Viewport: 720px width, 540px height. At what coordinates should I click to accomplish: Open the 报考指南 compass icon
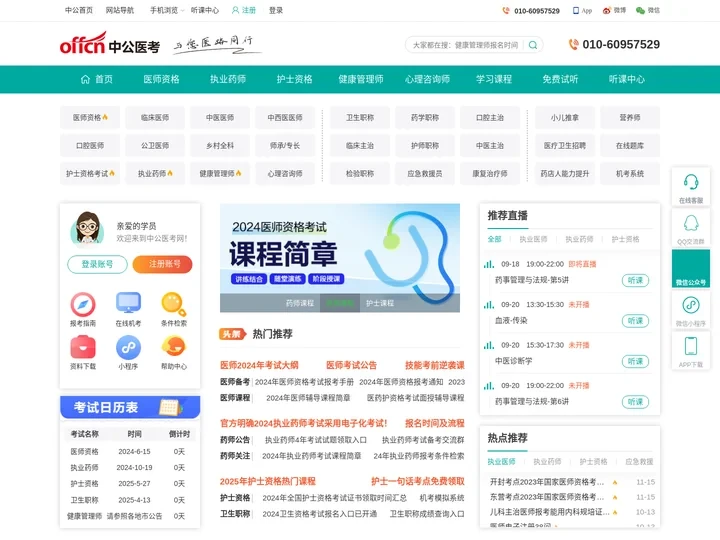[83, 304]
